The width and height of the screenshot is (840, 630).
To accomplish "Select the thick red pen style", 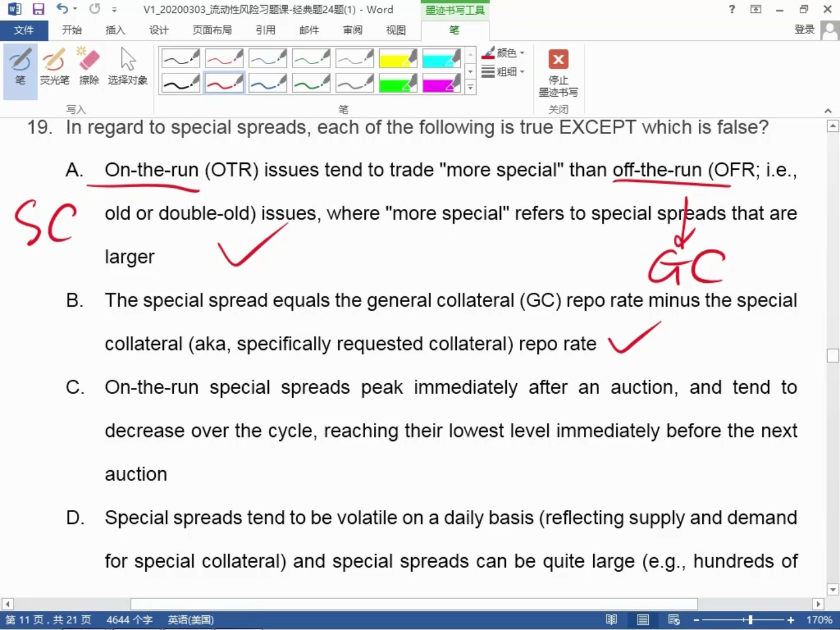I will 224,83.
